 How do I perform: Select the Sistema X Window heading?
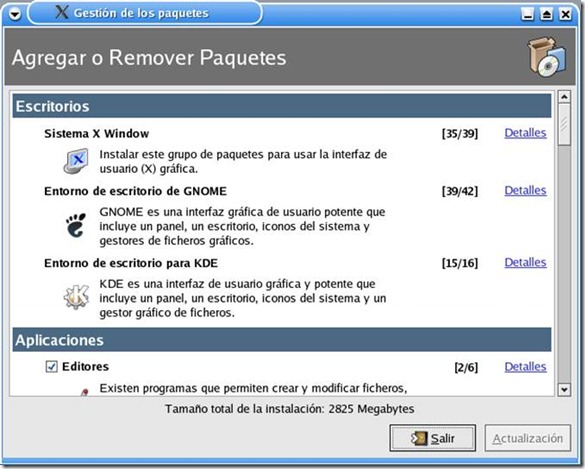pyautogui.click(x=97, y=133)
